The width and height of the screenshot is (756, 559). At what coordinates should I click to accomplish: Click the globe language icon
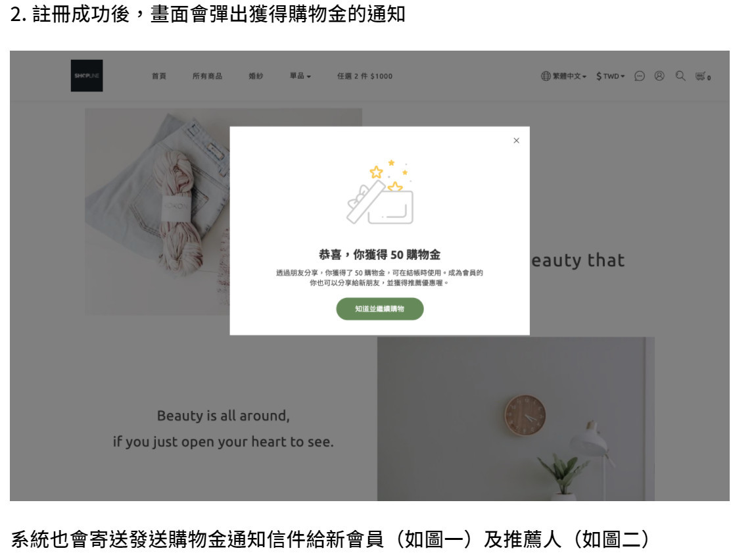[x=545, y=76]
